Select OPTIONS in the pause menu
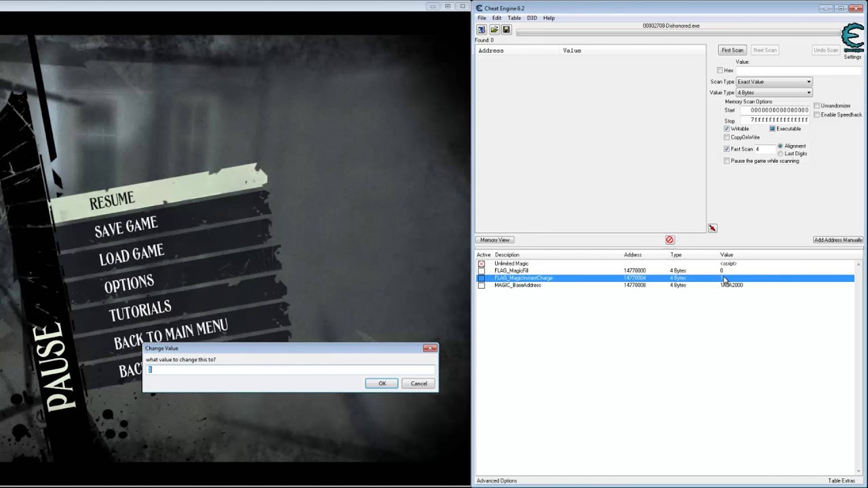This screenshot has width=868, height=488. pos(129,283)
